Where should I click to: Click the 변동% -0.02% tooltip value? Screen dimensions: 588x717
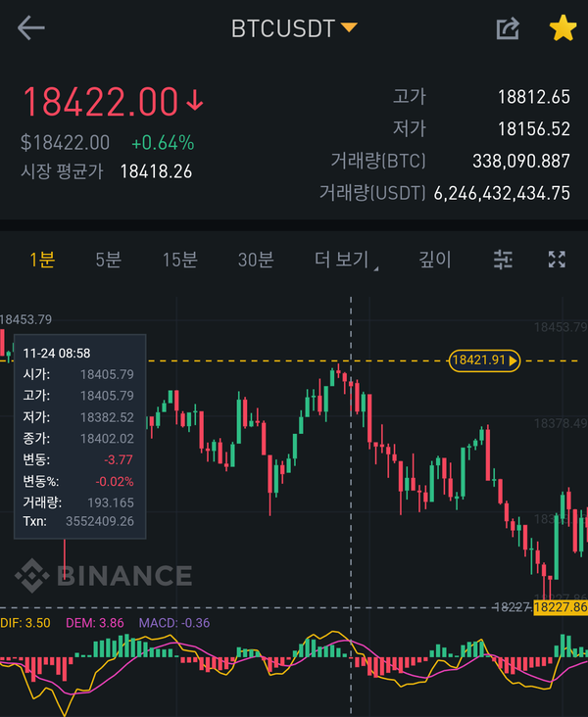[115, 482]
